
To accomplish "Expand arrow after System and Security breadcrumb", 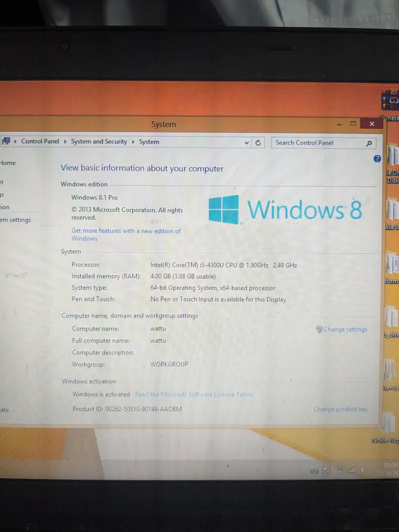I will 133,142.
